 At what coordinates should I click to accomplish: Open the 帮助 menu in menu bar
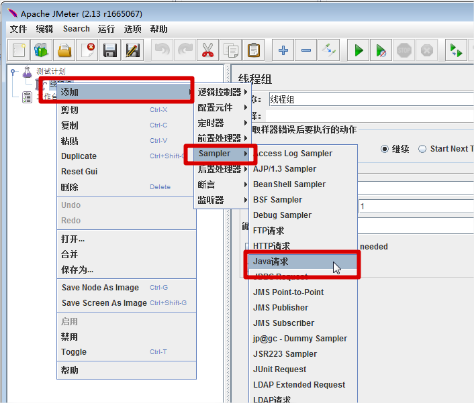pyautogui.click(x=159, y=29)
